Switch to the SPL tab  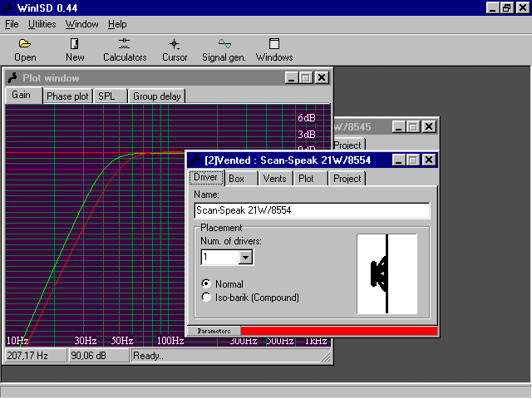tap(110, 96)
